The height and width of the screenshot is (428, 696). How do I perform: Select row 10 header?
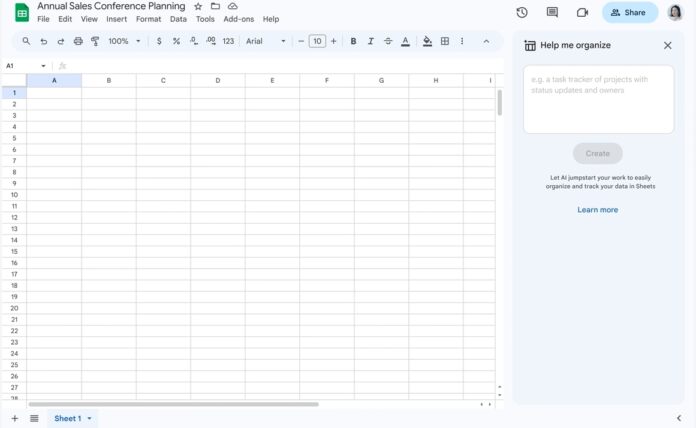(14, 195)
